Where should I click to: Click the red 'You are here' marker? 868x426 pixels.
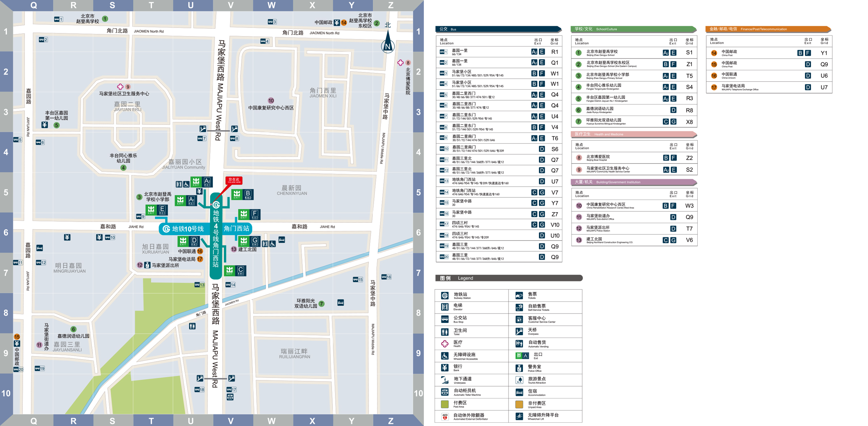pos(234,180)
